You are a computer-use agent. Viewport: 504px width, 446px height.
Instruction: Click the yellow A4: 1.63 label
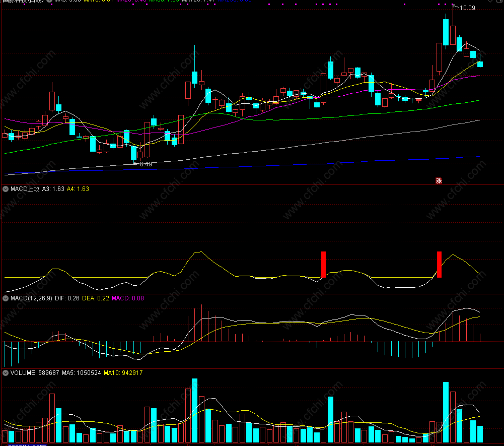[x=78, y=189]
